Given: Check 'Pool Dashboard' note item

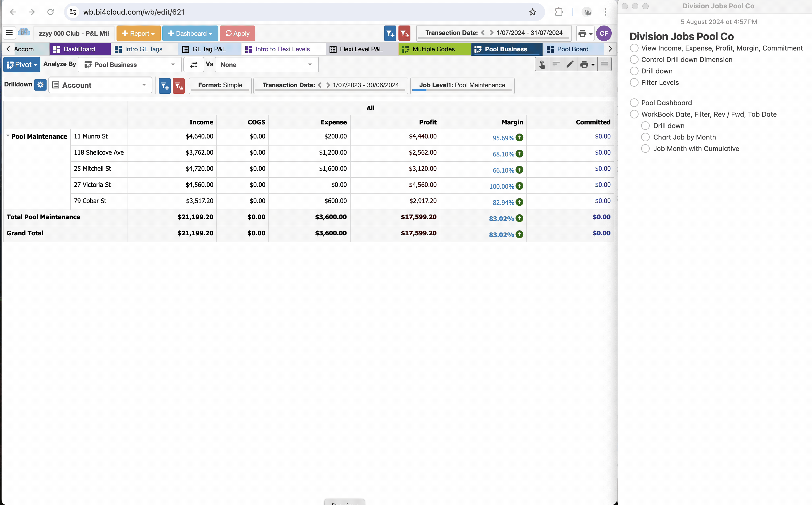Looking at the screenshot, I should tap(634, 103).
